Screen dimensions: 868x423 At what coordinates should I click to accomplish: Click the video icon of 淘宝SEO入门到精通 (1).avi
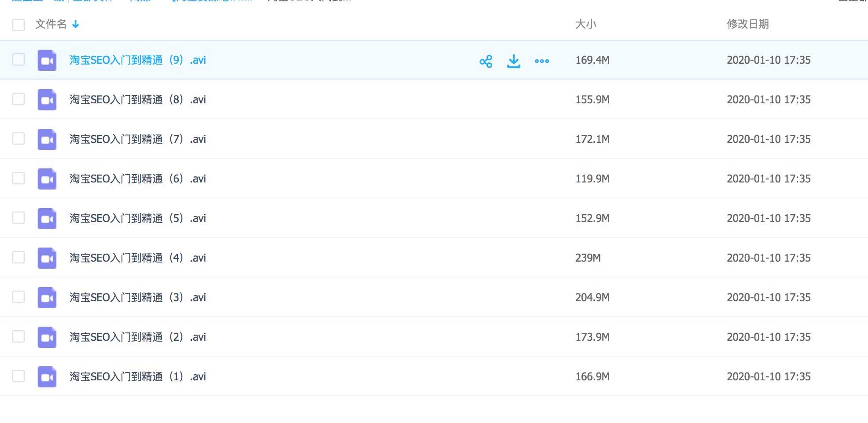[47, 377]
